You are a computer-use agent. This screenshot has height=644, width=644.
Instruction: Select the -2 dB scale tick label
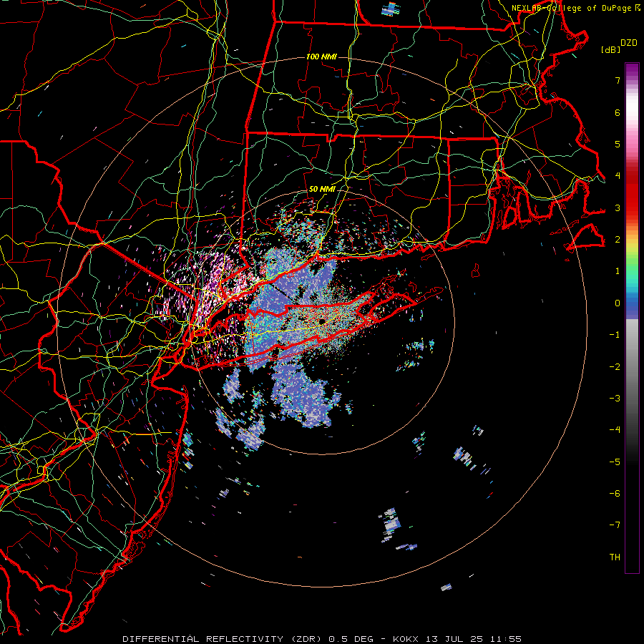(x=615, y=367)
